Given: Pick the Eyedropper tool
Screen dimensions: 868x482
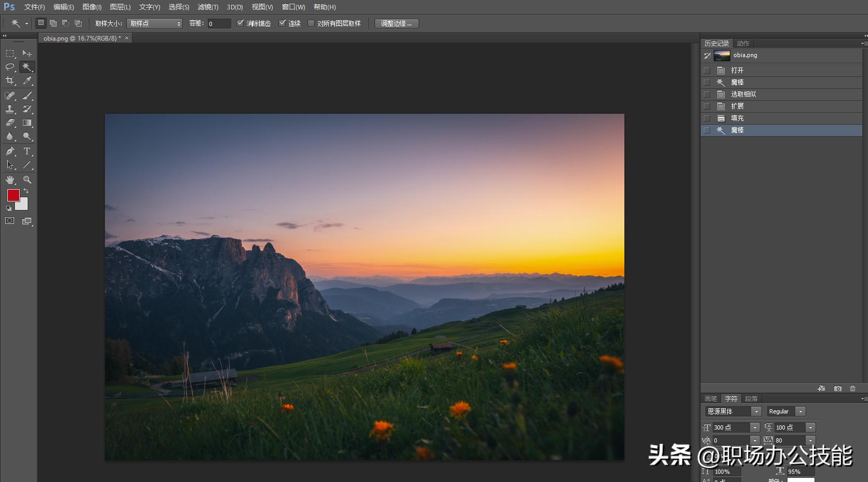Looking at the screenshot, I should [27, 81].
